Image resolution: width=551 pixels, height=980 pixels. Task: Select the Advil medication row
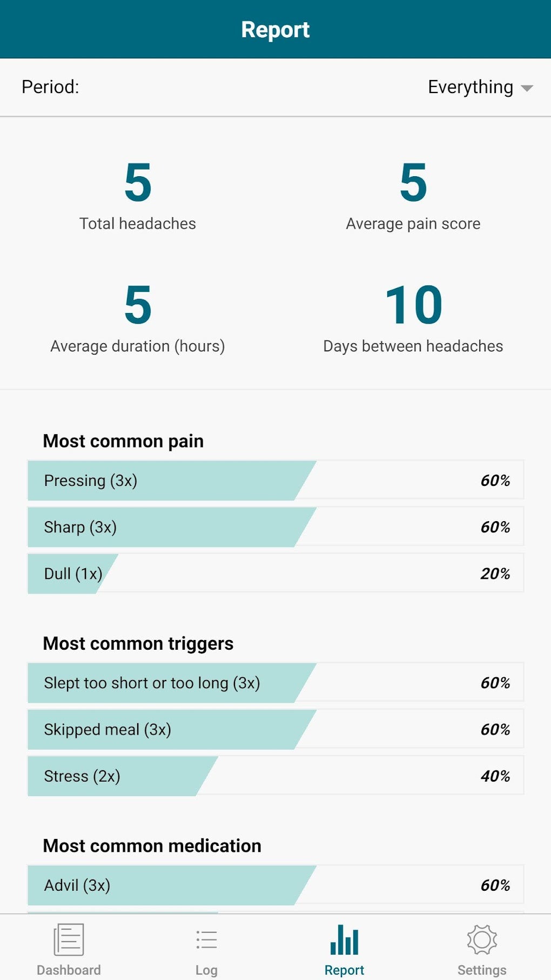tap(275, 885)
